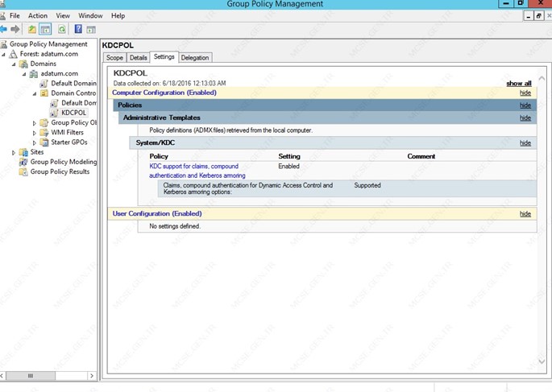Expand the Group Policy Objects node
Viewport: 552px width, 392px height.
point(35,123)
